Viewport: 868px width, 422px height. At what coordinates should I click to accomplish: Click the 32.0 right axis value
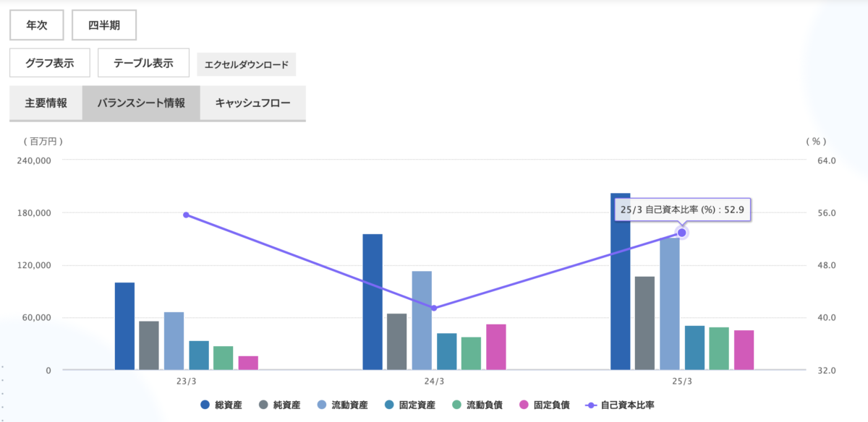pos(827,370)
